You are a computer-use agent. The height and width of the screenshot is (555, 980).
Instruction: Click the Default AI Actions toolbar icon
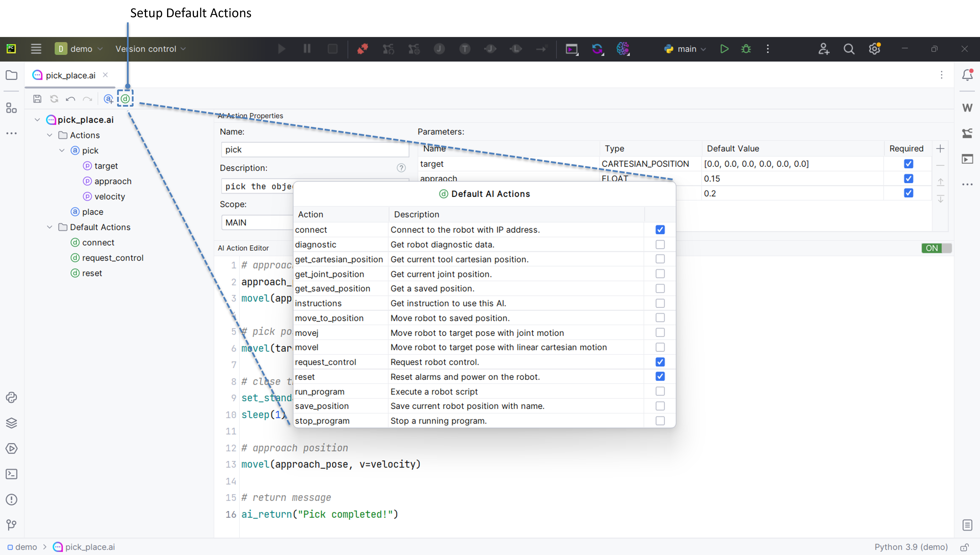[125, 99]
